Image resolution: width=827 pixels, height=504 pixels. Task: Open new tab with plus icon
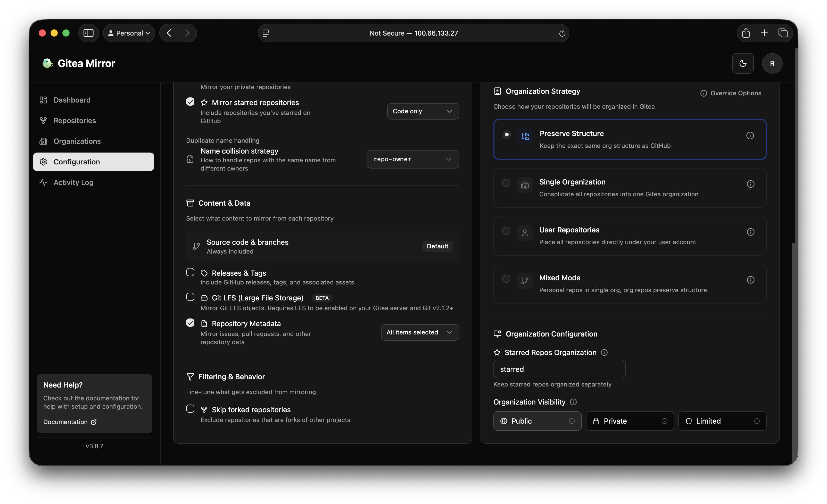(764, 33)
